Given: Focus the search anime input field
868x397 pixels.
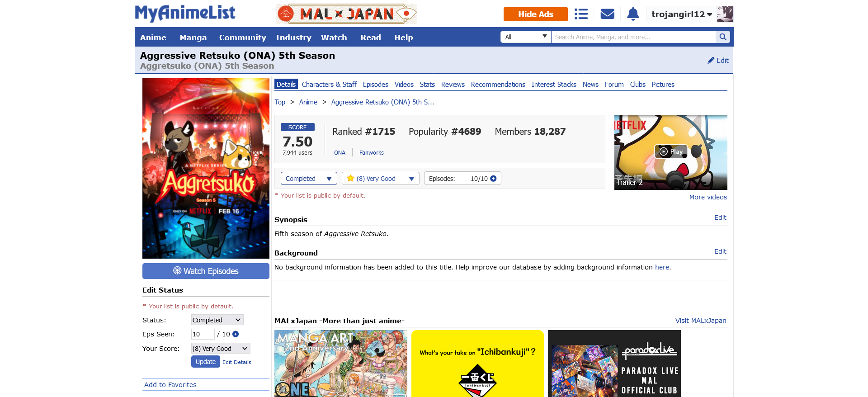Looking at the screenshot, I should tap(633, 37).
